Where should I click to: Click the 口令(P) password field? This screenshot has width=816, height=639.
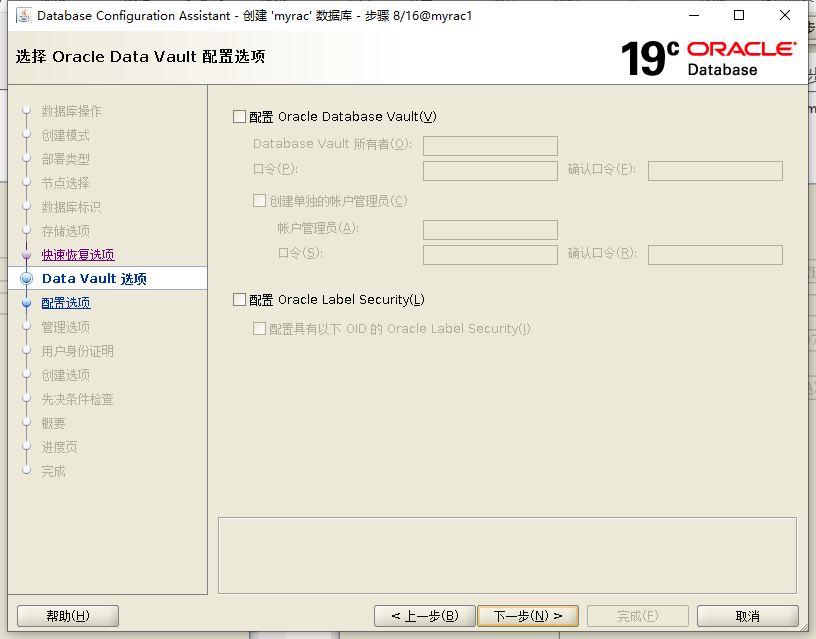coord(490,171)
